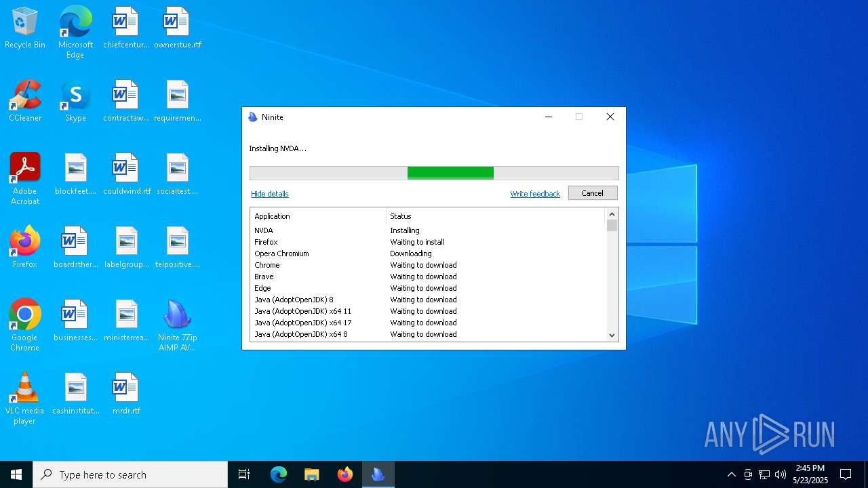
Task: Click the list scrollbar up arrow
Action: coord(612,214)
